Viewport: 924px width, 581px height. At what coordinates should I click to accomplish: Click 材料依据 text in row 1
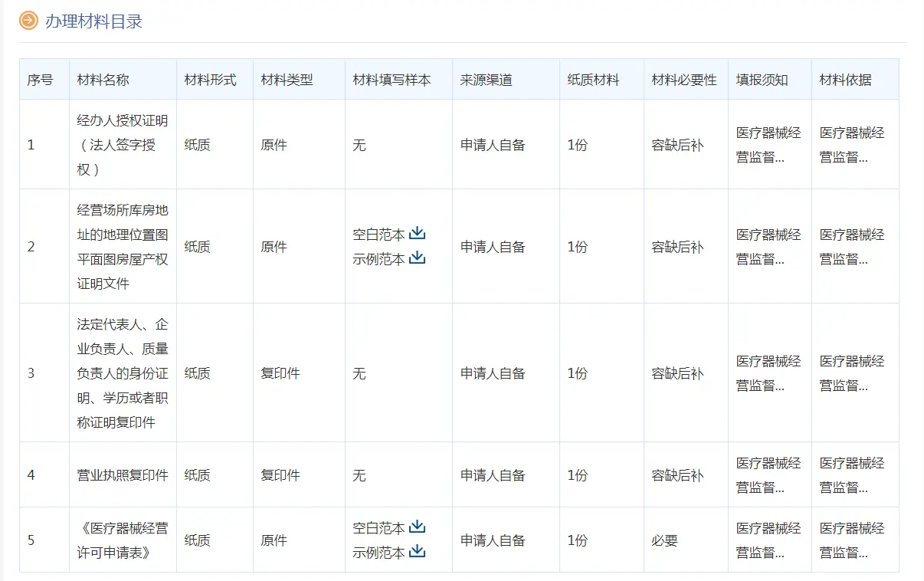[x=852, y=145]
